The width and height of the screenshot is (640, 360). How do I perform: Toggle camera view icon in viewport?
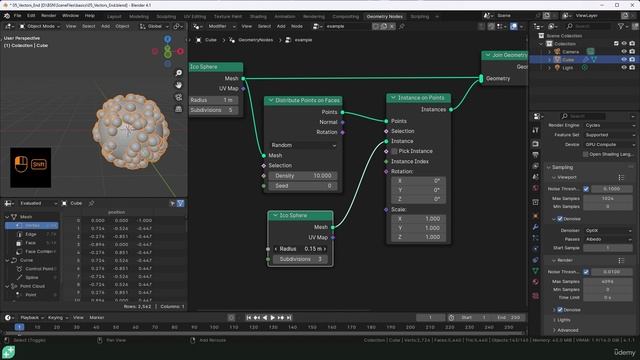(178, 97)
